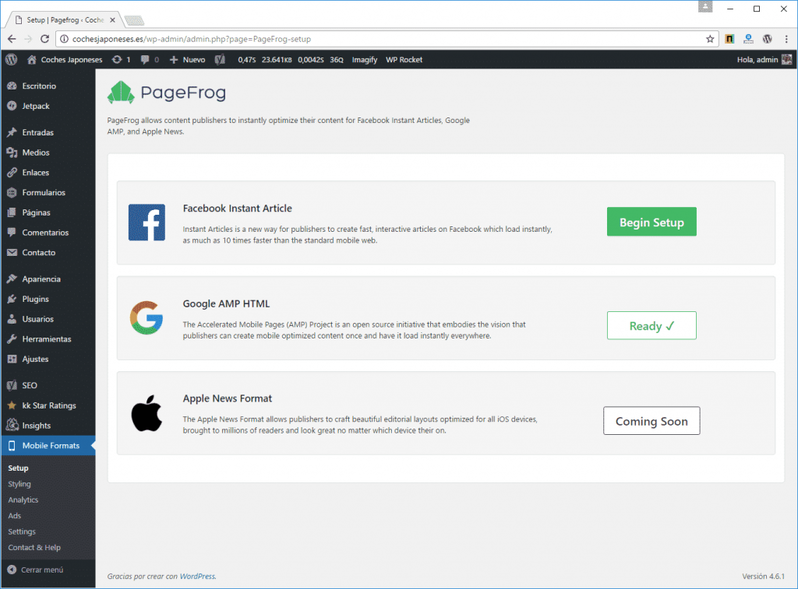
Task: Open the comments bubble in admin bar
Action: click(x=150, y=60)
